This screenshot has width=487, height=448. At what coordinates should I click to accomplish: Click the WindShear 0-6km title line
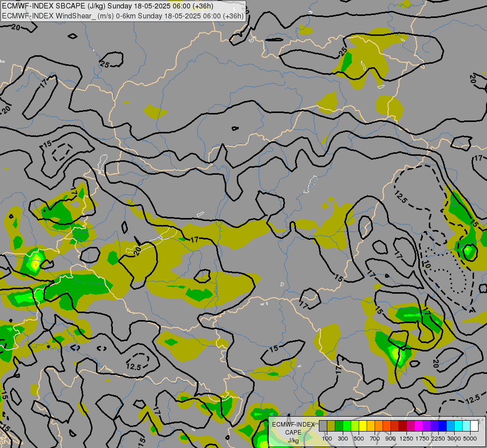122,16
